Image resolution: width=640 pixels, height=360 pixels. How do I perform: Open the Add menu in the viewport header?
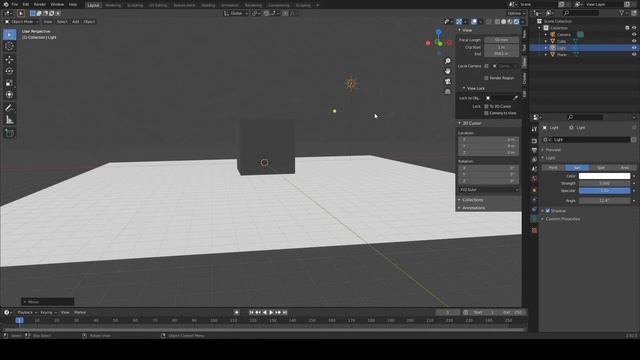tap(76, 22)
